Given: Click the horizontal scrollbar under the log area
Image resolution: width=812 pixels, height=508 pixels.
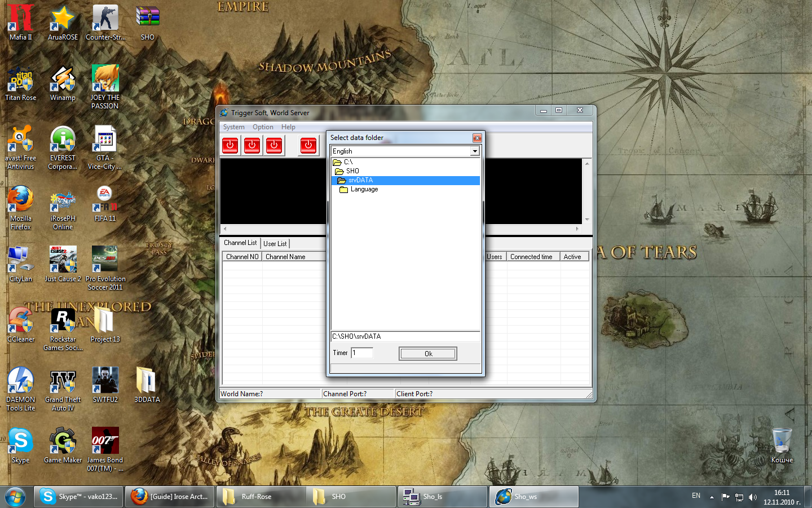Looking at the screenshot, I should click(x=271, y=228).
